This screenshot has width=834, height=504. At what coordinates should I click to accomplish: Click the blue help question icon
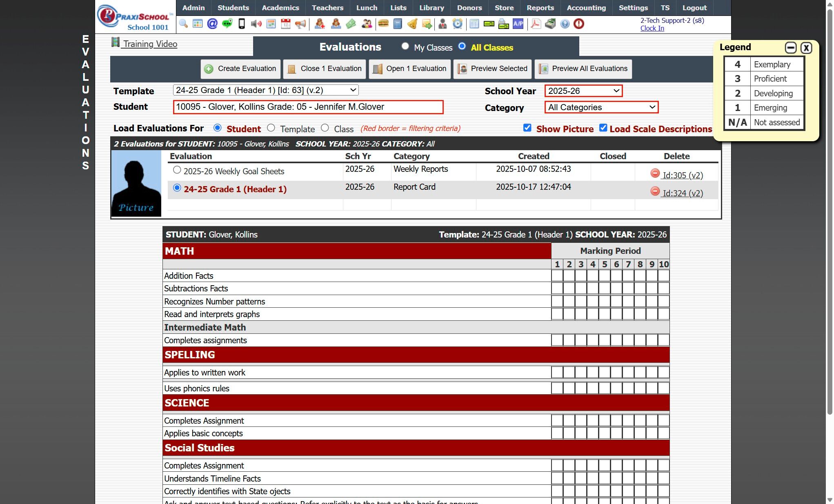click(565, 24)
